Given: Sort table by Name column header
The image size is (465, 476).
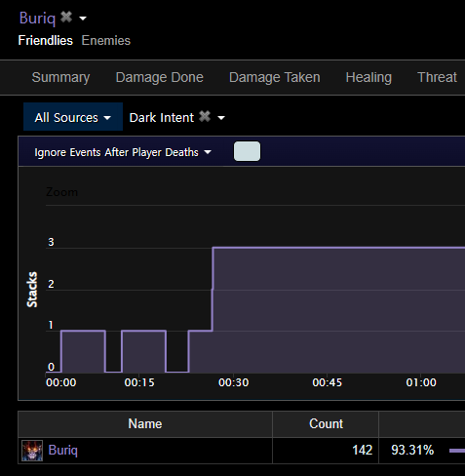Looking at the screenshot, I should [x=145, y=424].
